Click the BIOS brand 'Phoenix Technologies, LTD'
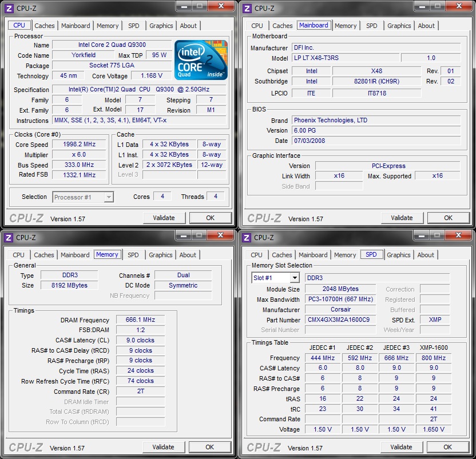This screenshot has height=459, width=476. tap(376, 120)
